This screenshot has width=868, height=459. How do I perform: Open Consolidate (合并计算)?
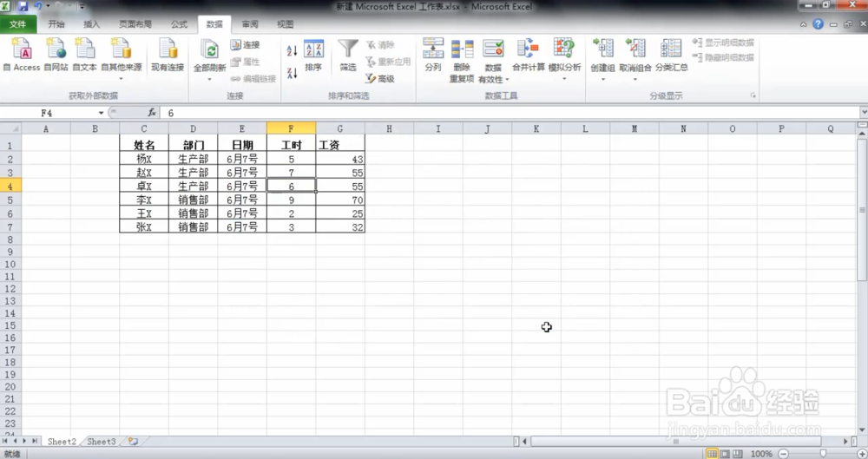(528, 55)
